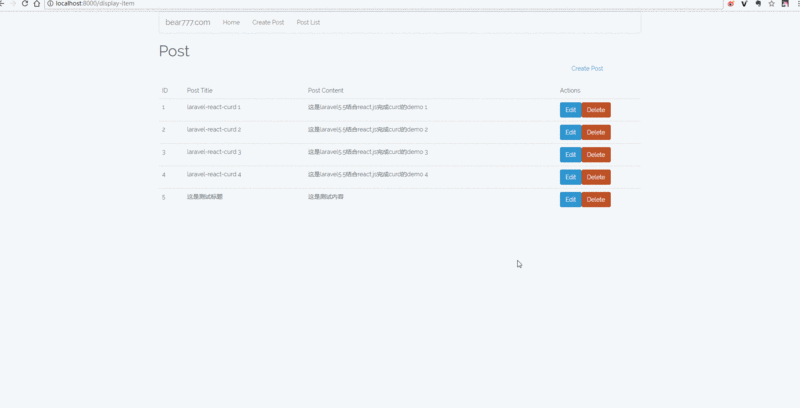Delete post laravel-react-curd 1
Viewport: 800px width, 408px height.
click(596, 110)
